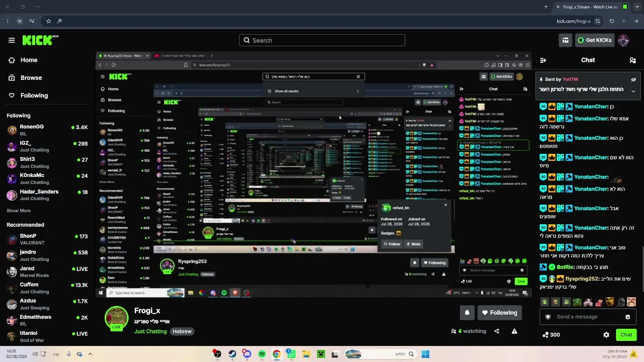
Task: Open the chat users list icon
Action: [632, 60]
